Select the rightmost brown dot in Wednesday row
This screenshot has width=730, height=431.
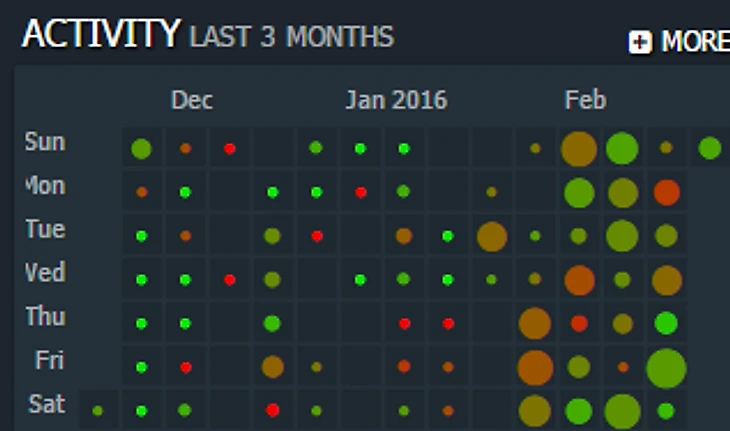pos(667,280)
